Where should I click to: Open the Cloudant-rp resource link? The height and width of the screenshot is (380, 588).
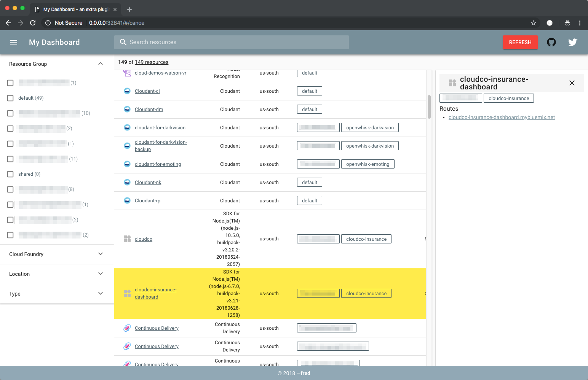click(x=147, y=200)
